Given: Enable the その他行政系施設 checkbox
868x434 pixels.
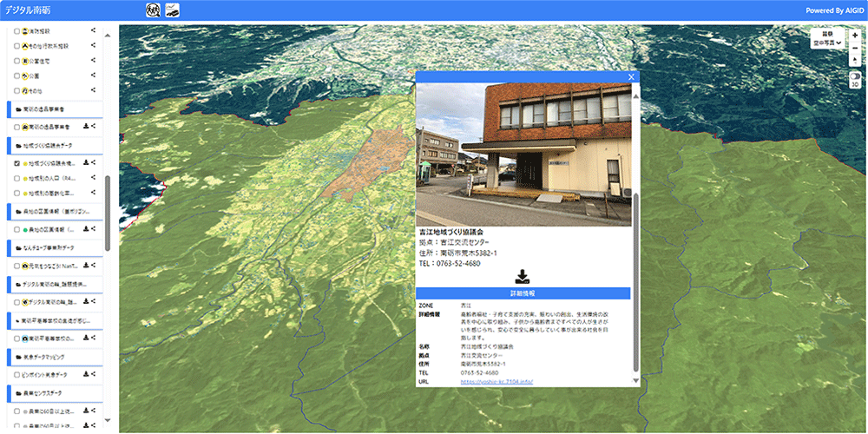Looking at the screenshot, I should coord(16,46).
